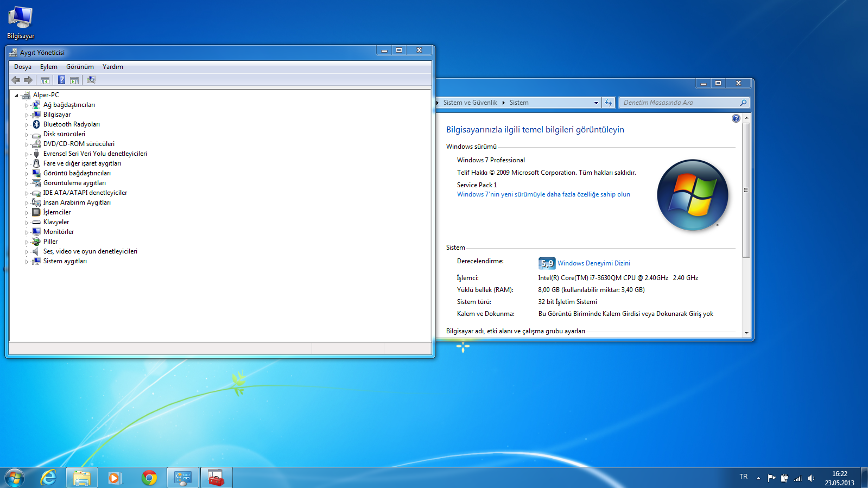
Task: Open the Yardım menu
Action: [x=113, y=67]
